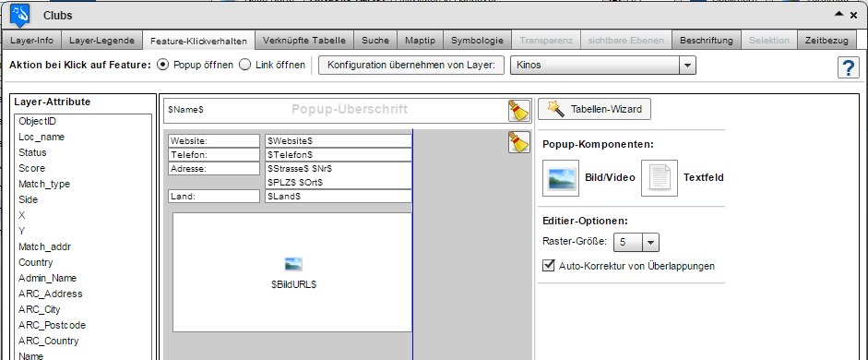Click Konfiguration übernehmen von Layer button
868x360 pixels.
tap(411, 65)
